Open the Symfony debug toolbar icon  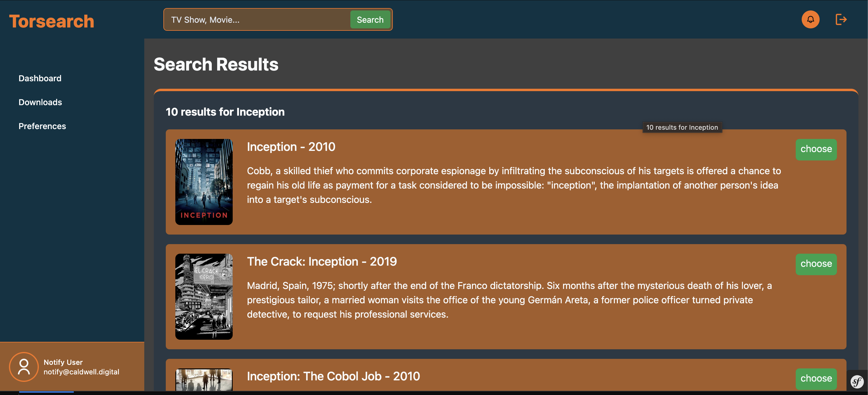click(x=857, y=382)
